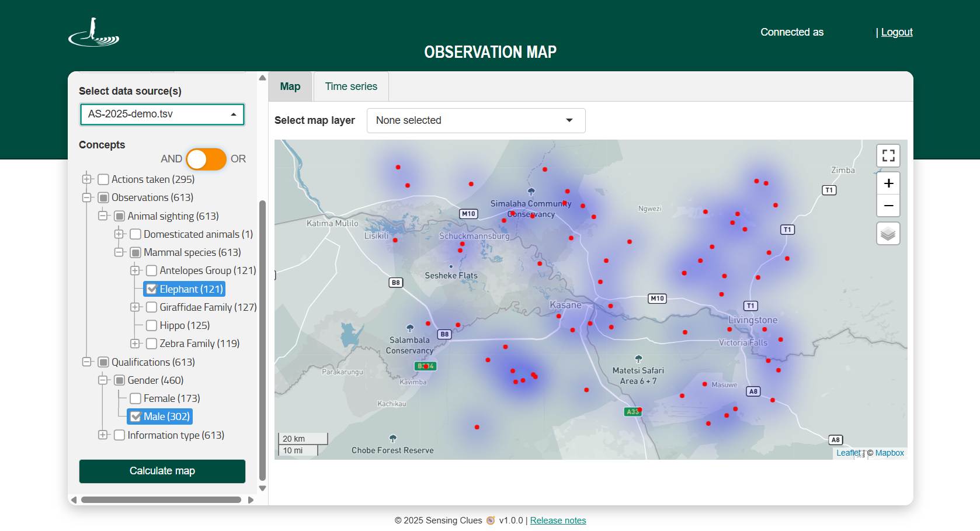
Task: Open the Mapbox attribution link
Action: [889, 453]
